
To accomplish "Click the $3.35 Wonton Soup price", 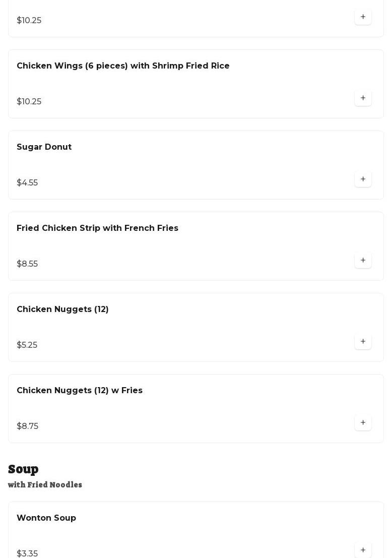I will (27, 553).
